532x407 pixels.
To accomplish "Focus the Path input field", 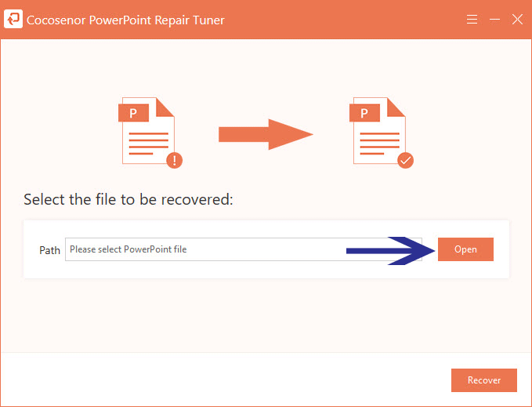I will (244, 249).
